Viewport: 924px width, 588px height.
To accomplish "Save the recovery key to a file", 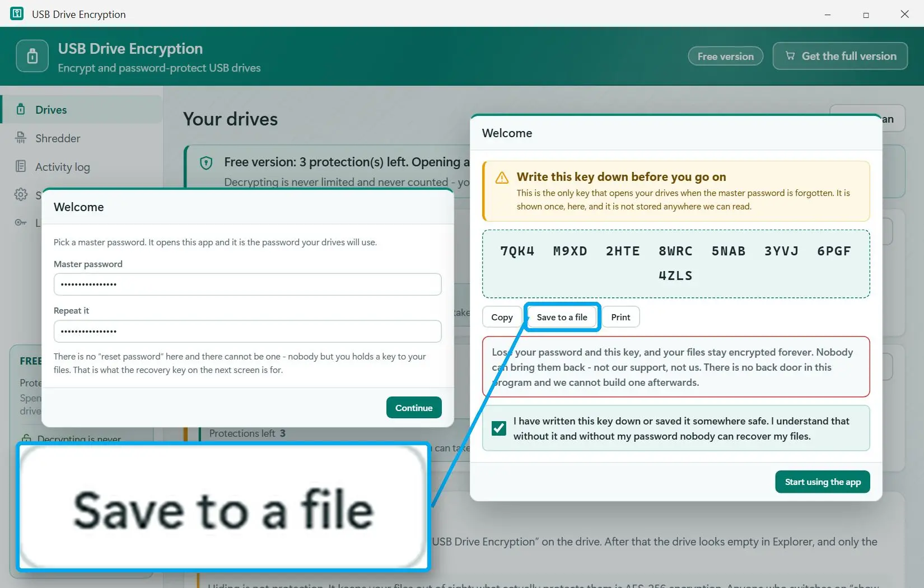I will point(562,317).
